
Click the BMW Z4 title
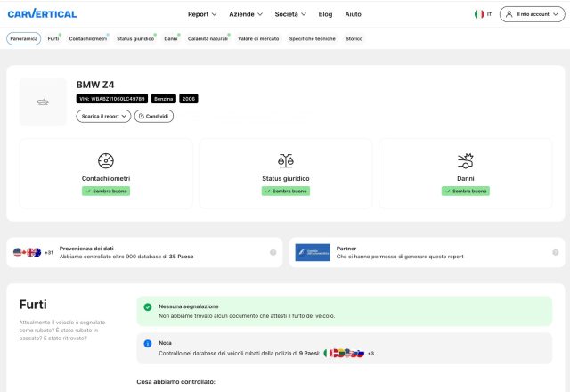(95, 85)
